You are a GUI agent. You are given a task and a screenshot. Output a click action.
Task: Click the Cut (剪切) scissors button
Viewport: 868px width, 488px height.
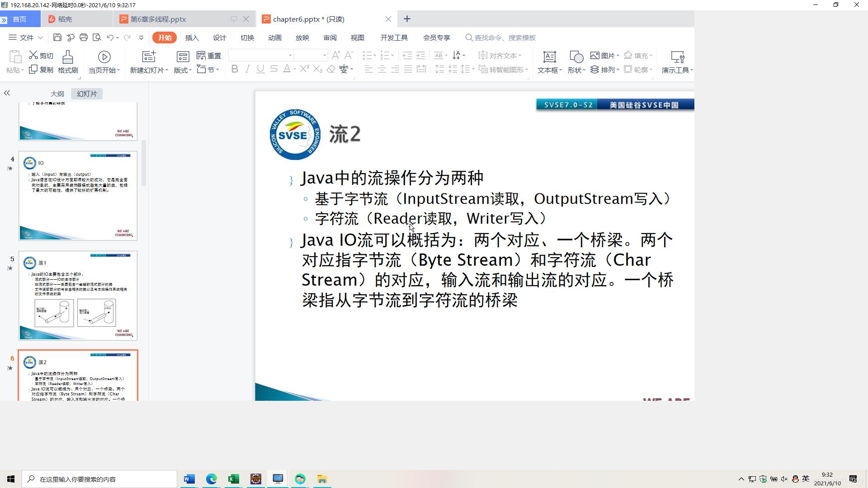41,56
